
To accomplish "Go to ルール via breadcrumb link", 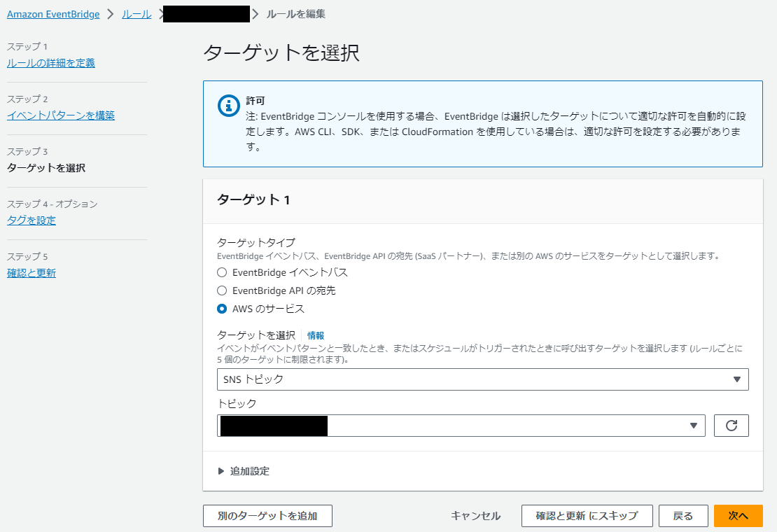I will click(x=136, y=14).
